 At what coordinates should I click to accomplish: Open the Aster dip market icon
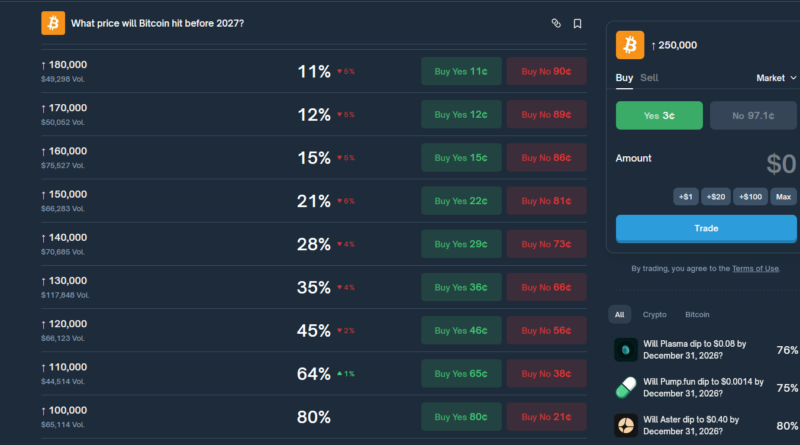point(626,424)
